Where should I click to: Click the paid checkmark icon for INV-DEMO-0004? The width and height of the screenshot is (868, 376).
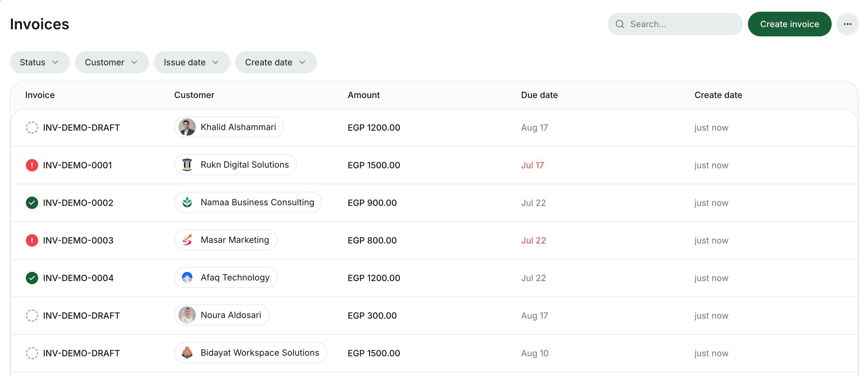[32, 278]
